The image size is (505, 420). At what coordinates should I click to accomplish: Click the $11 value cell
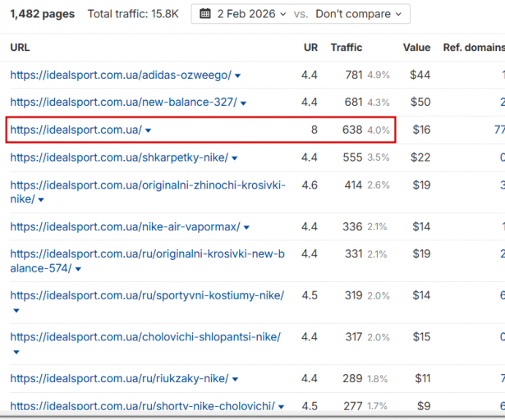(x=423, y=378)
